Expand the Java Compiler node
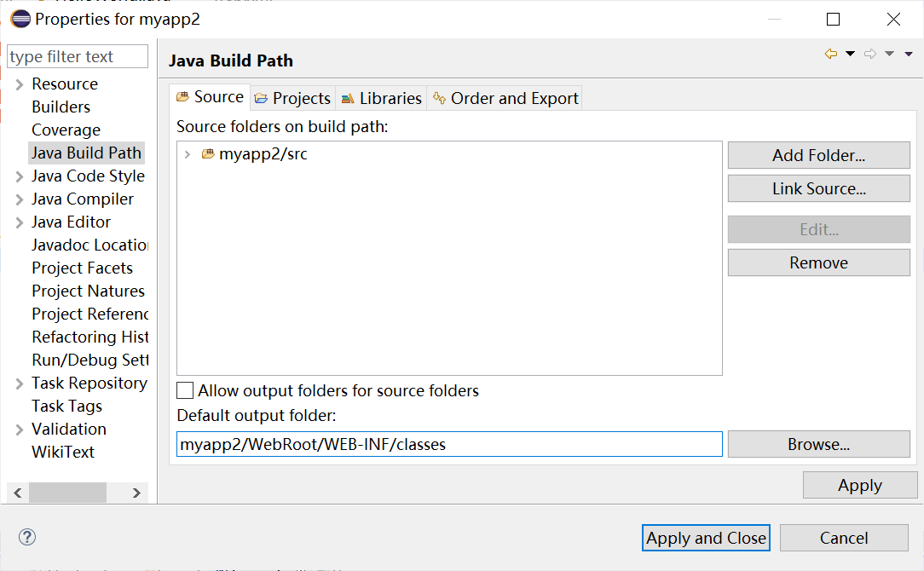This screenshot has height=571, width=924. pos(20,199)
